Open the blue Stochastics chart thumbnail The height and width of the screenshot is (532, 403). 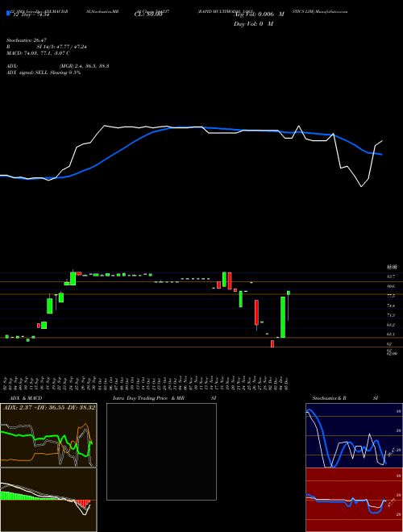(354, 435)
